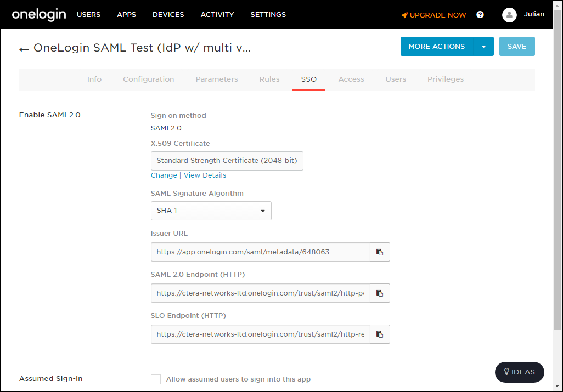Select the SSO tab

coord(309,79)
